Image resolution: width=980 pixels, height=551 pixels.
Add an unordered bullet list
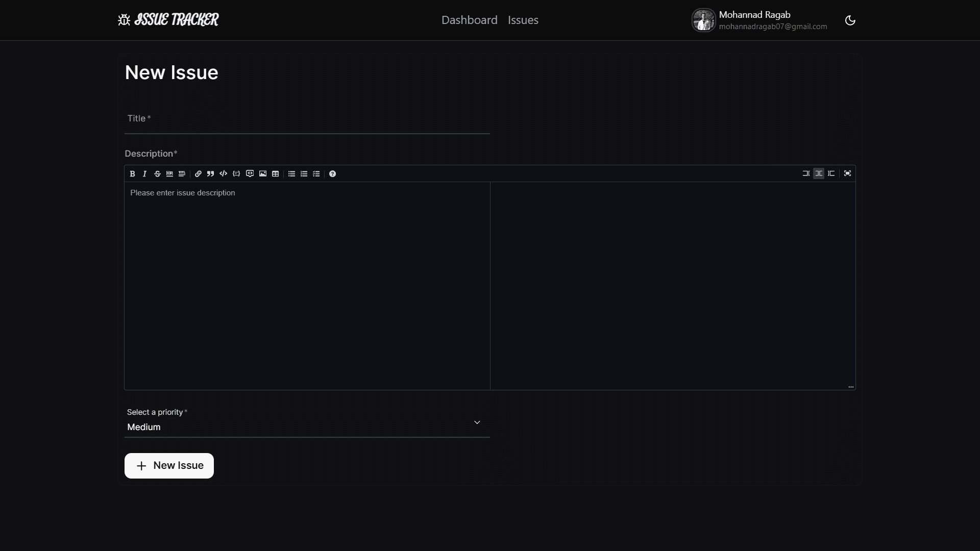coord(291,174)
